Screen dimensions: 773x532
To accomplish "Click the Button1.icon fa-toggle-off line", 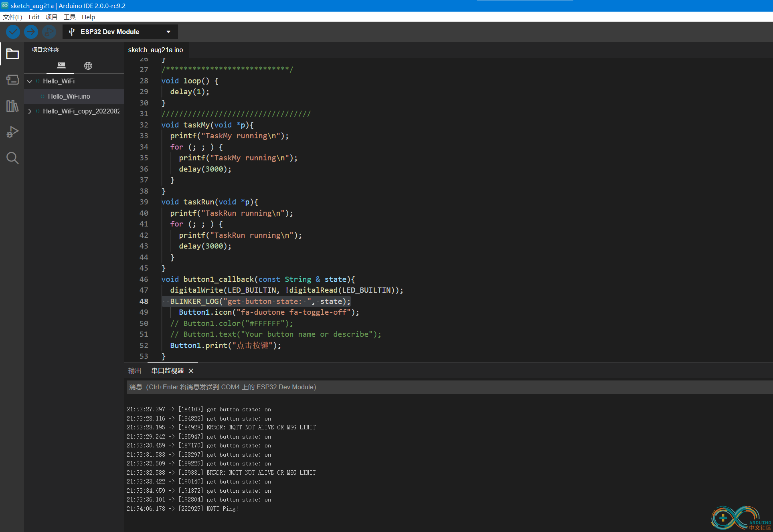I will (269, 312).
